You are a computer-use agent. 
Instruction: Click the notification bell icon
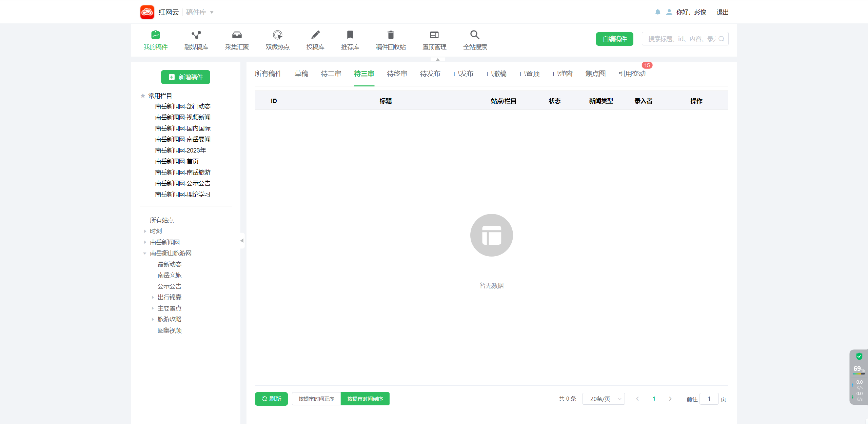(657, 12)
